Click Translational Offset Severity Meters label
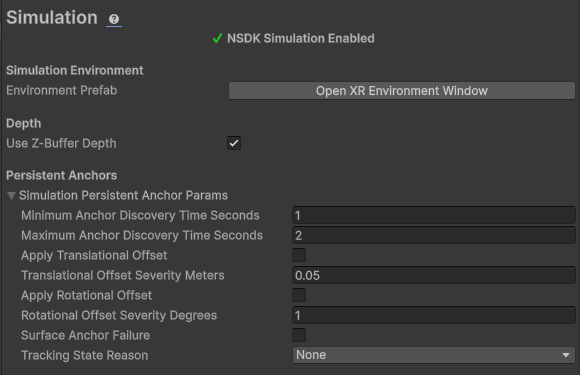Viewport: 580px width, 375px height. [123, 275]
